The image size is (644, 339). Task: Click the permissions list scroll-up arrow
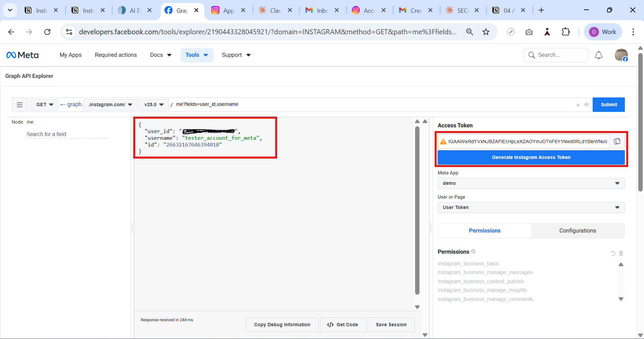click(621, 264)
